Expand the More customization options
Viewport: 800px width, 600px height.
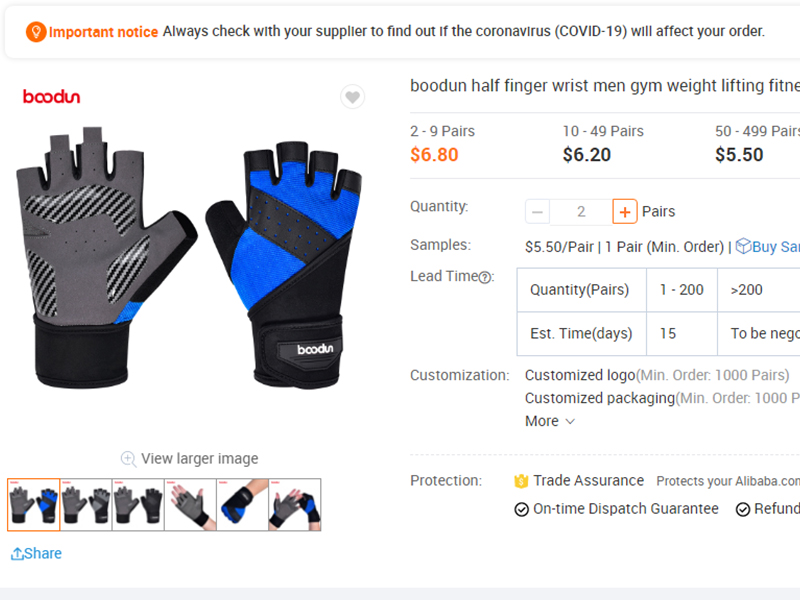[549, 421]
